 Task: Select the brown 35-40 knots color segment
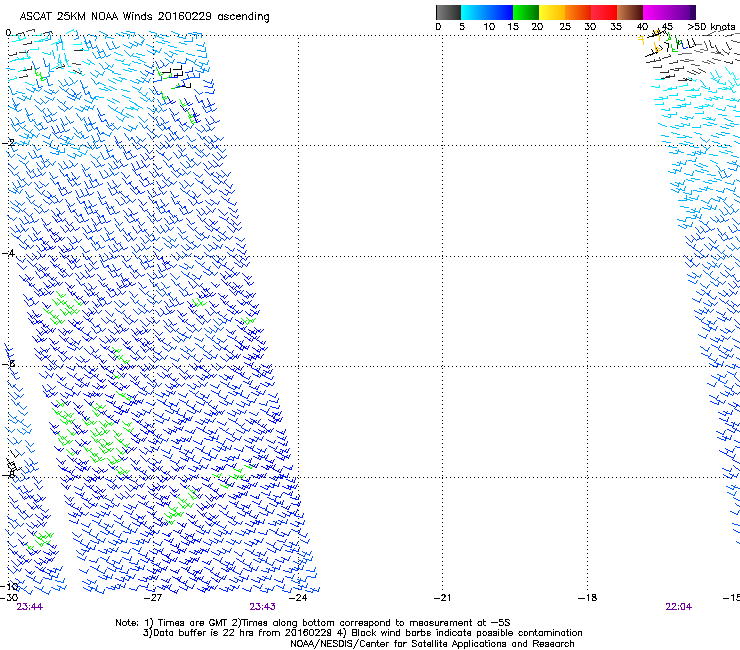pyautogui.click(x=630, y=12)
